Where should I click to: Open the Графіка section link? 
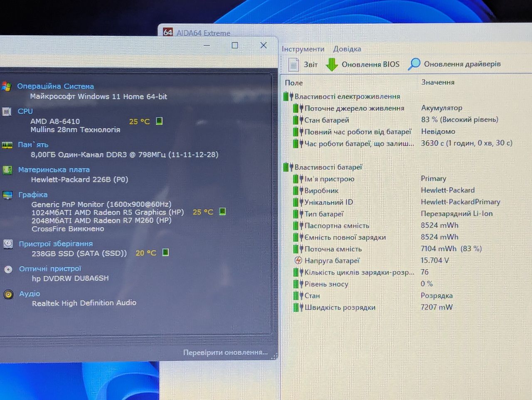pyautogui.click(x=33, y=194)
